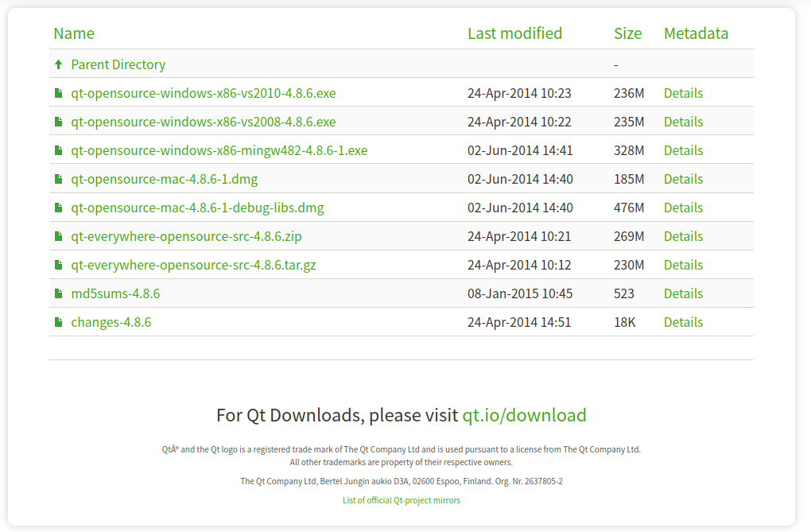Click the Parent Directory up-arrow icon
This screenshot has width=811, height=532.
tap(59, 64)
